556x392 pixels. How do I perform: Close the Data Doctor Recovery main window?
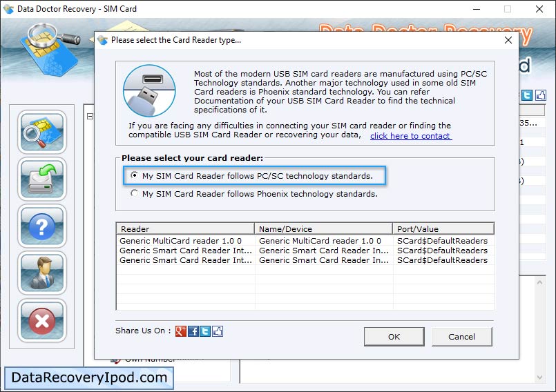coord(539,9)
